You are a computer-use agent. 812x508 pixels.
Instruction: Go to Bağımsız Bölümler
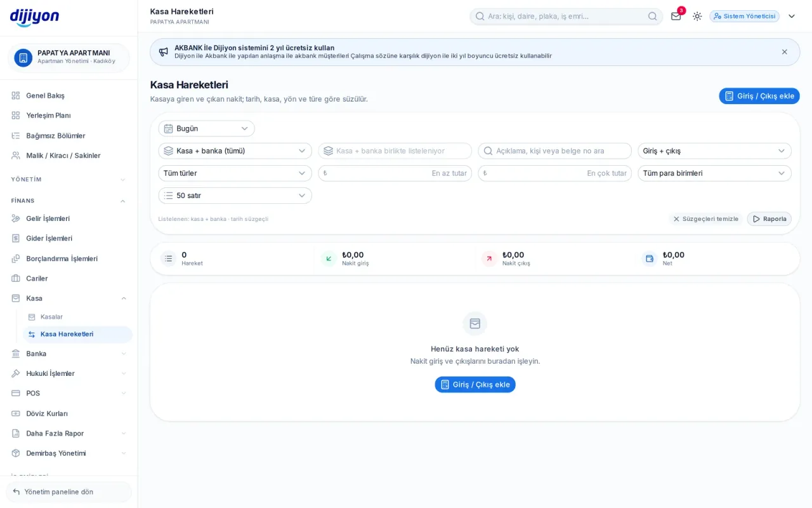(x=69, y=135)
